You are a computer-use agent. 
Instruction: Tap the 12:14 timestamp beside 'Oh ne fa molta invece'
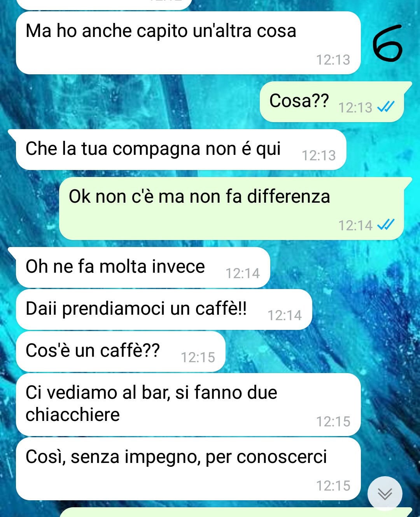tap(242, 273)
